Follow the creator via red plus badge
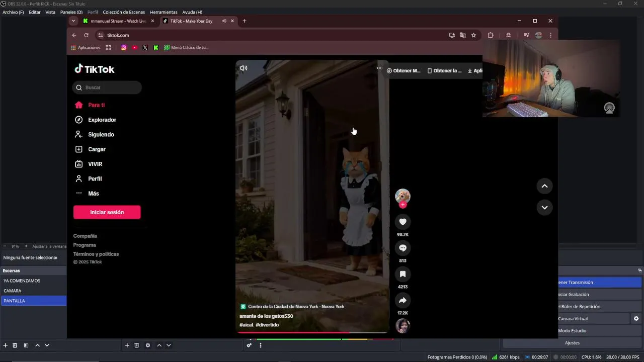This screenshot has width=644, height=362. point(403,205)
